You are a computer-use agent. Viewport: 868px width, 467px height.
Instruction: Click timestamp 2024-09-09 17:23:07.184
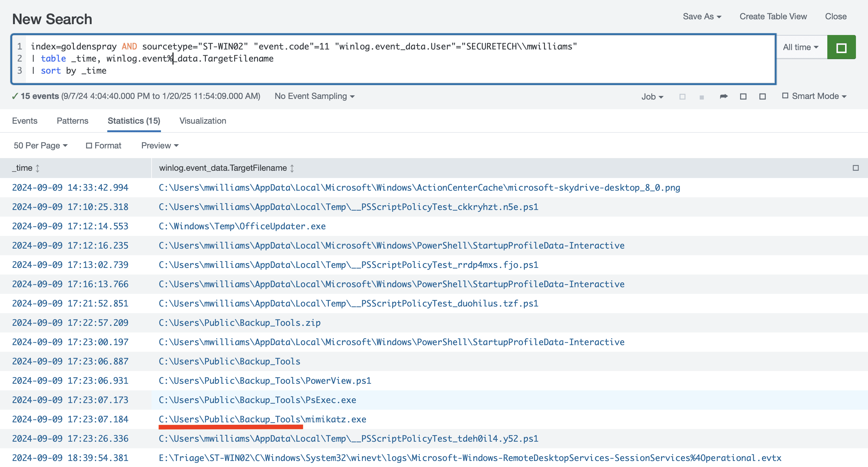coord(70,419)
